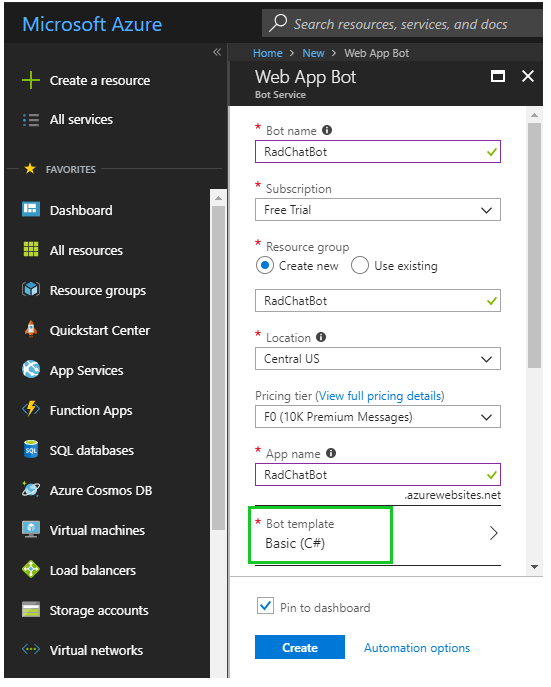This screenshot has height=687, width=551.
Task: Open the Location dropdown
Action: click(378, 359)
